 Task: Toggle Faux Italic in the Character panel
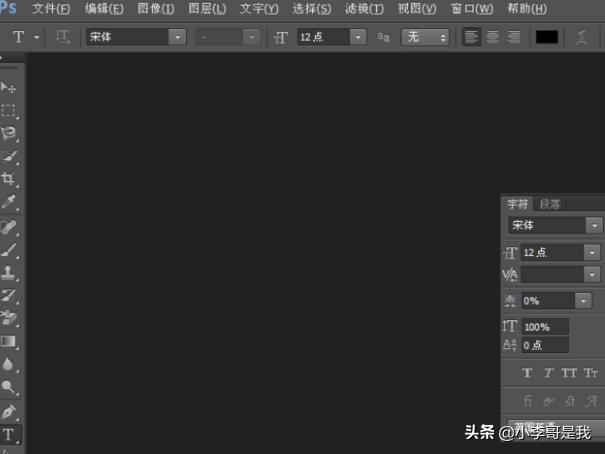548,373
